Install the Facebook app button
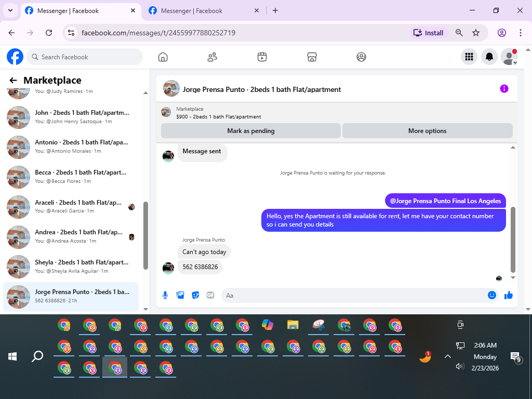The height and width of the screenshot is (399, 532). (429, 33)
